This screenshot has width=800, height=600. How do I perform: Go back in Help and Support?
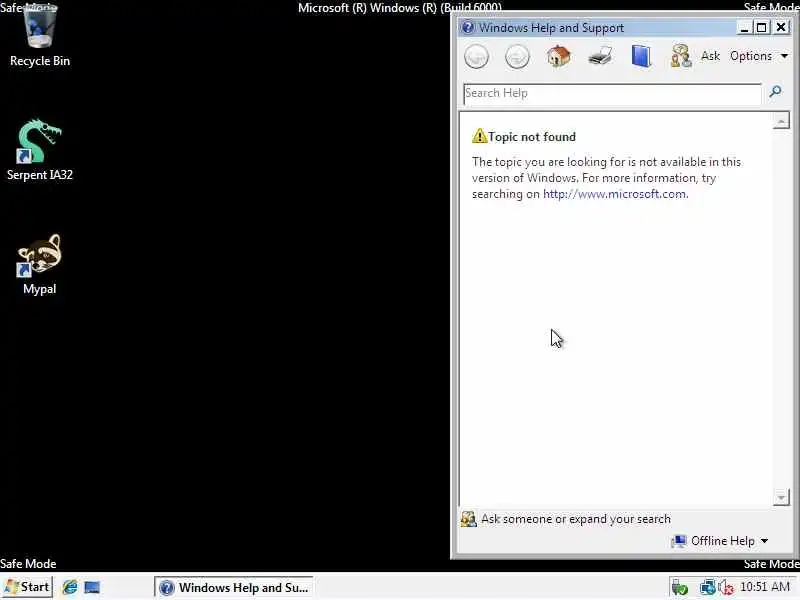click(x=477, y=56)
